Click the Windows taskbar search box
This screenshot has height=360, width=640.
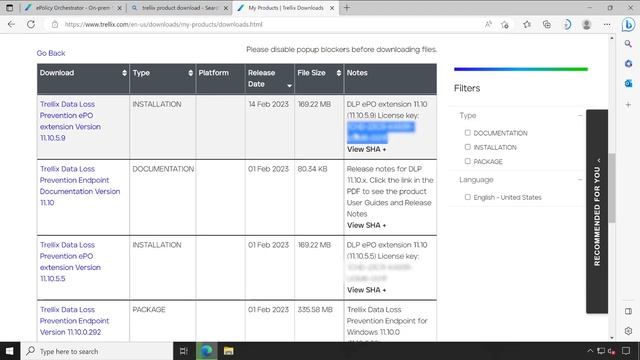pyautogui.click(x=98, y=351)
